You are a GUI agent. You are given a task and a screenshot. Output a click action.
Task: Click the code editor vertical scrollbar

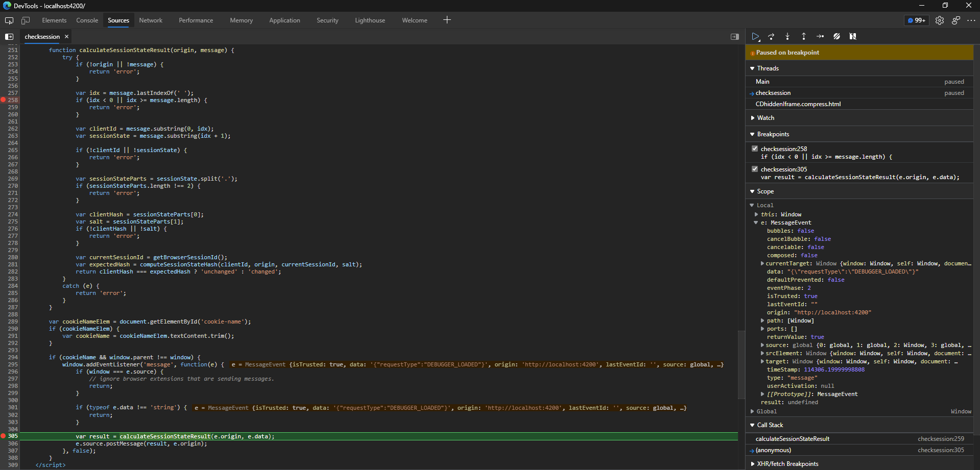742,365
